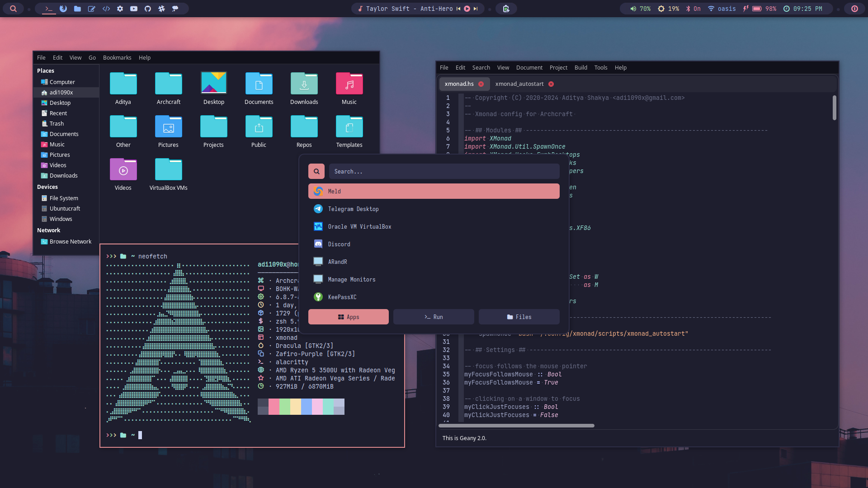Close the xmonad.hs tab
This screenshot has height=488, width=868.
pos(481,84)
